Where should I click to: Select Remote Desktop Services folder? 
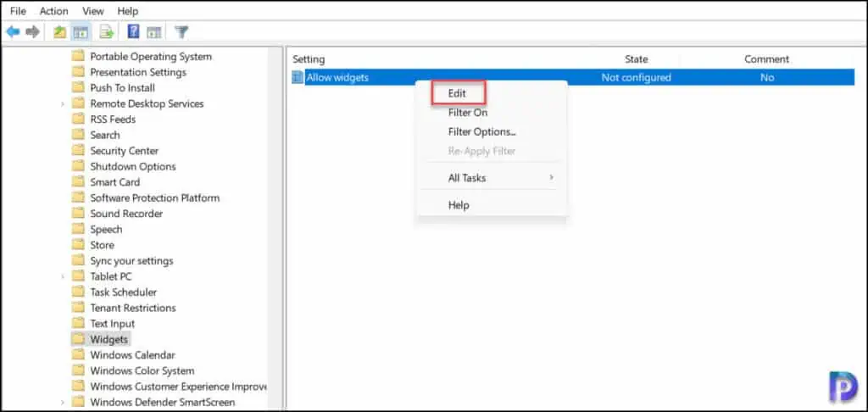(147, 103)
